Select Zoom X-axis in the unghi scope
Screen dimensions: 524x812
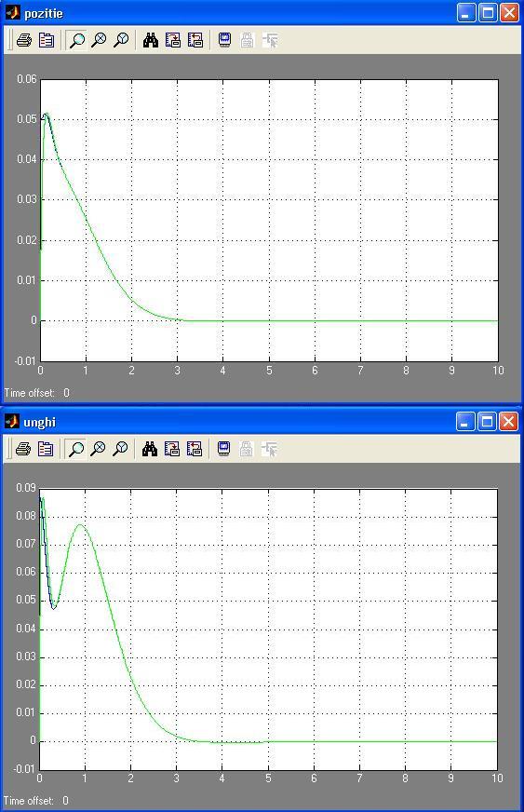click(x=98, y=449)
